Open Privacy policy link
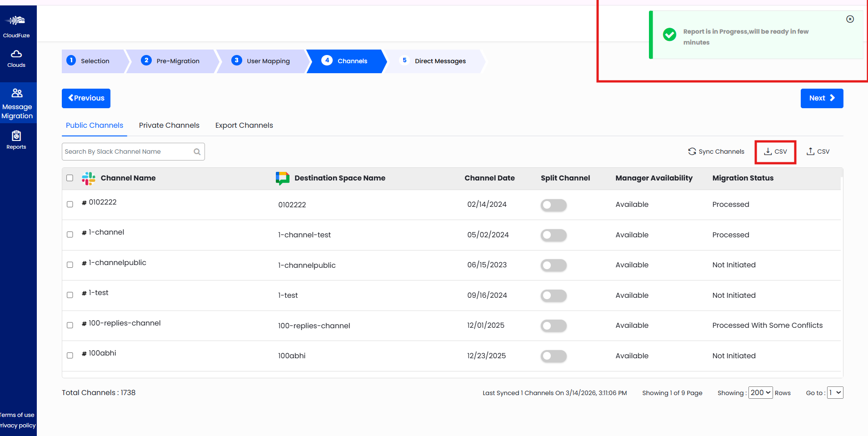The image size is (868, 436). point(18,426)
